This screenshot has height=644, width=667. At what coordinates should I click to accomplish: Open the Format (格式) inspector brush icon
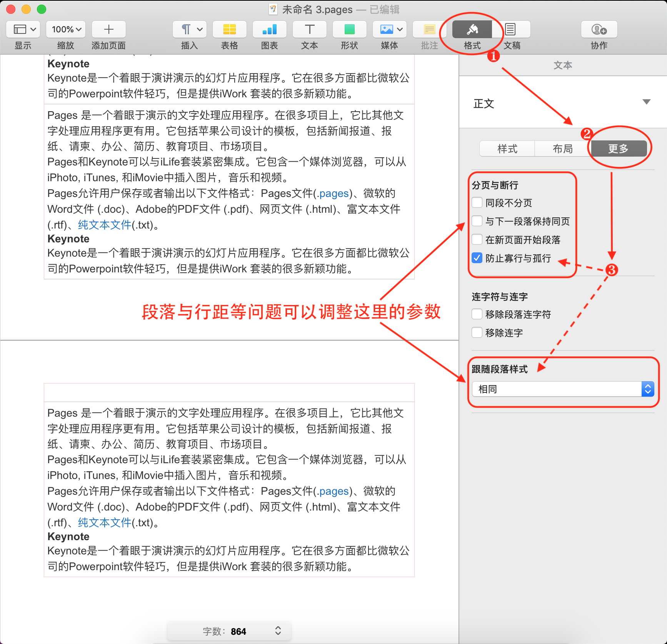[x=472, y=30]
